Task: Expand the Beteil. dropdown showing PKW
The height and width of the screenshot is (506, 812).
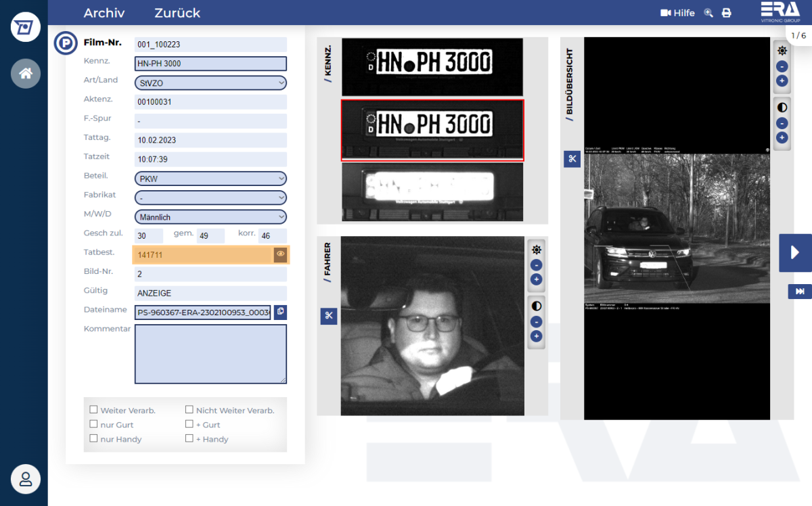Action: point(210,179)
